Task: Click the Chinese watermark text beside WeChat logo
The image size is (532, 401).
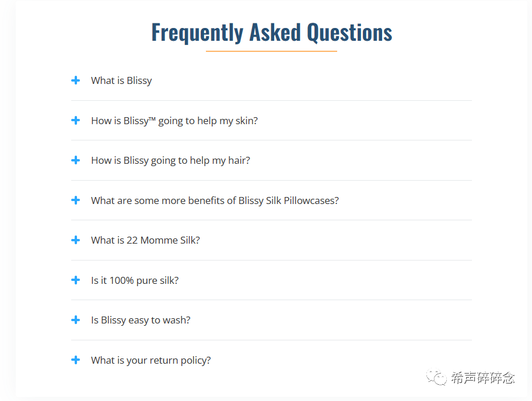Action: [x=483, y=378]
